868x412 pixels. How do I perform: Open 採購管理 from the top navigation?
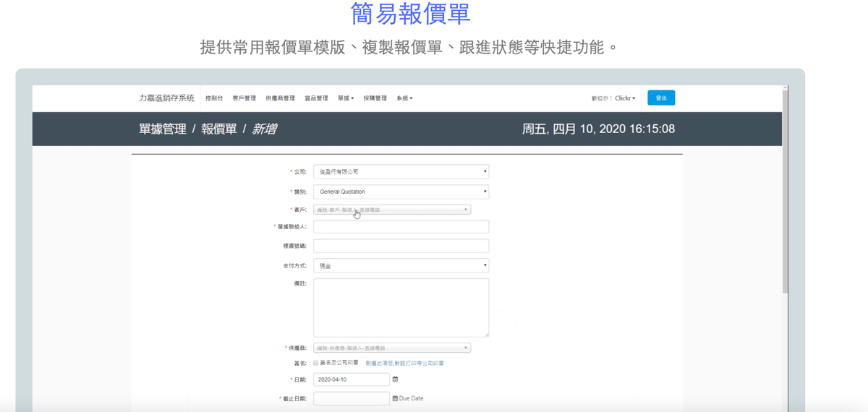tap(375, 98)
